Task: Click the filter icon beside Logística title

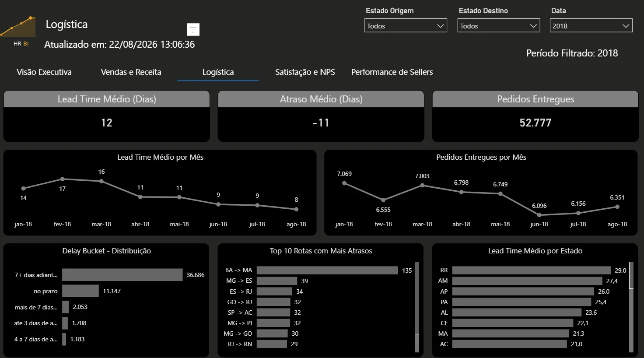Action: tap(193, 29)
